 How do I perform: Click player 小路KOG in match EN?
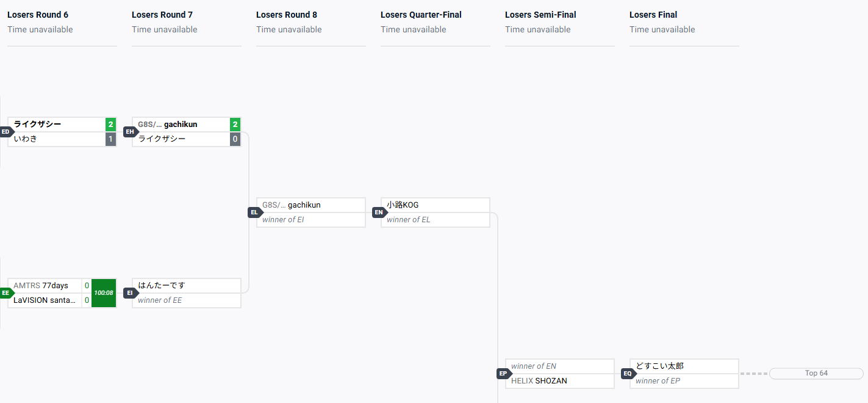[x=403, y=205]
